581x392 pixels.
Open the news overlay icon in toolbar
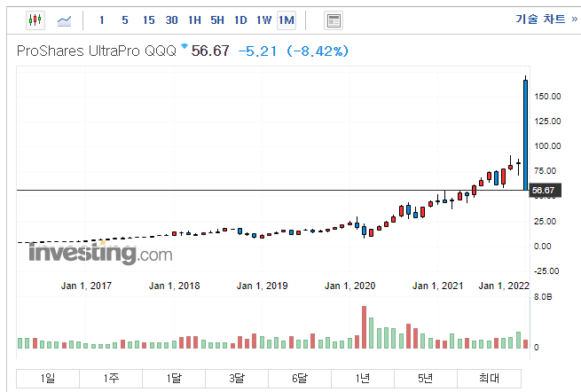334,20
